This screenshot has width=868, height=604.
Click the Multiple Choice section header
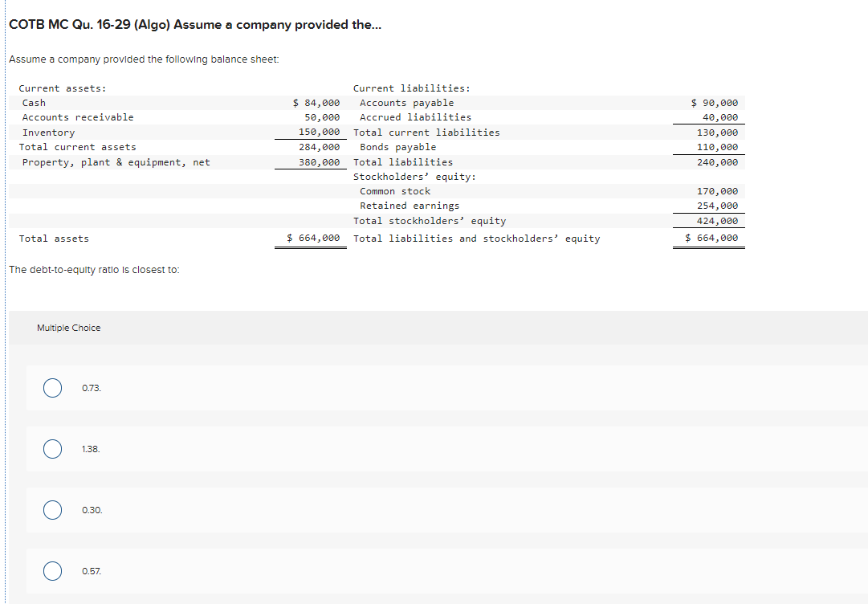(x=69, y=327)
